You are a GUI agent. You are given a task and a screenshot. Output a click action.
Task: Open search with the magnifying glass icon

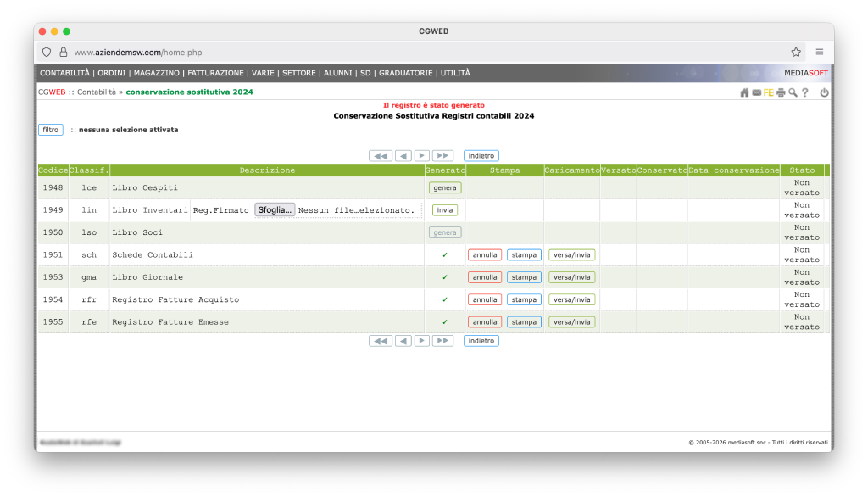tap(793, 92)
